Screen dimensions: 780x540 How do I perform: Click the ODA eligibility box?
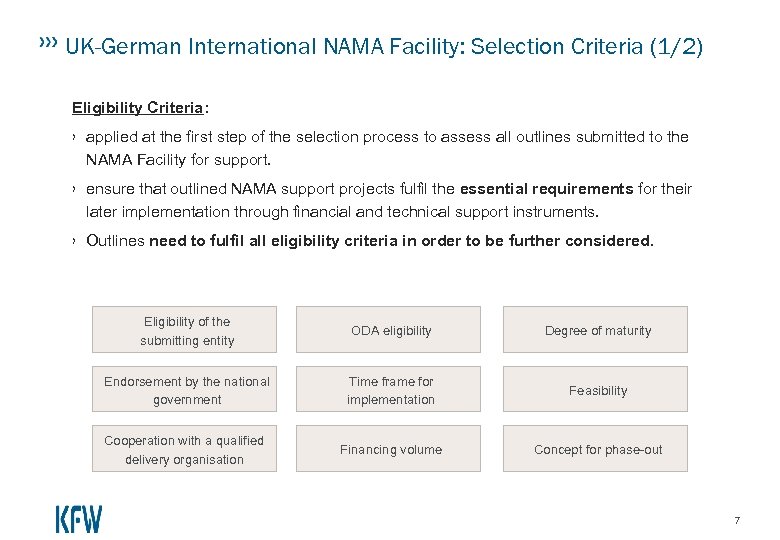[x=391, y=331]
